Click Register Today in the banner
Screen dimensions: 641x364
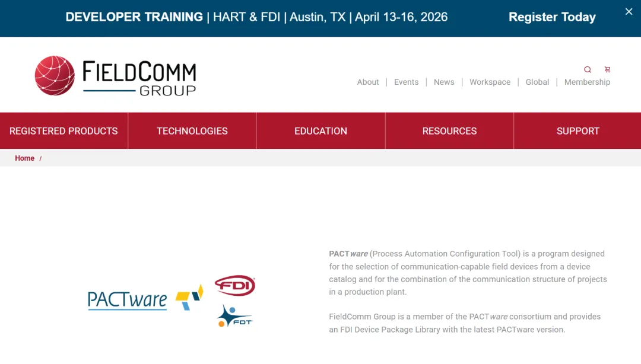coord(552,17)
